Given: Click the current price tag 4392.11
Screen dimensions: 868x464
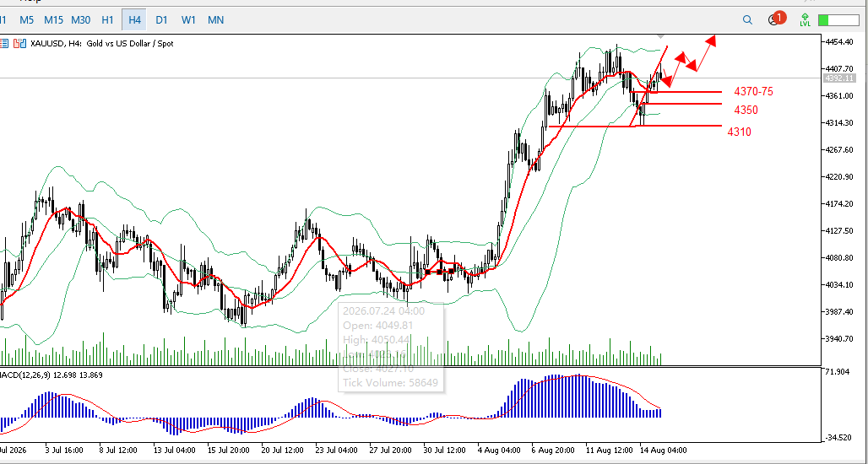Looking at the screenshot, I should pos(840,78).
